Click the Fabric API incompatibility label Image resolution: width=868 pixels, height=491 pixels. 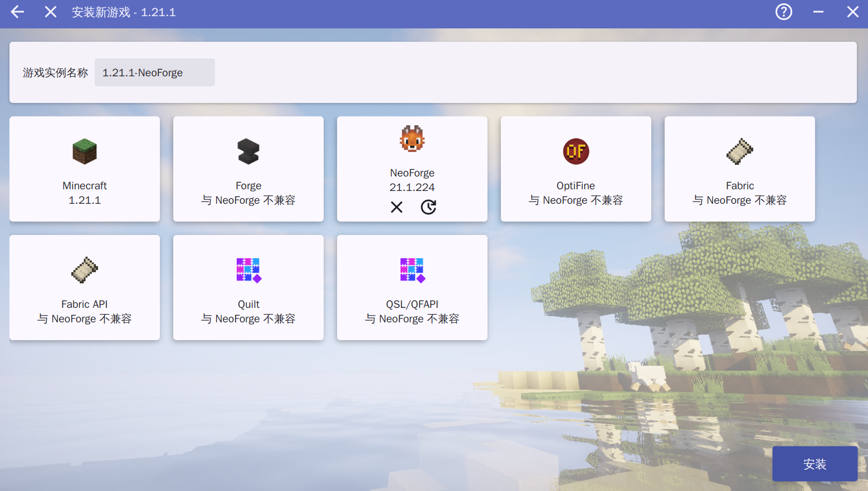click(x=85, y=318)
